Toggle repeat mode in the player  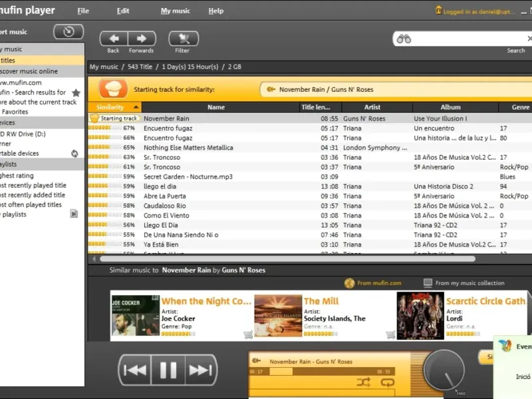point(387,383)
